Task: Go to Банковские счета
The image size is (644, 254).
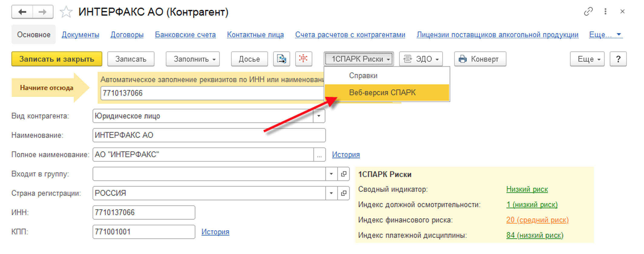Action: (185, 35)
